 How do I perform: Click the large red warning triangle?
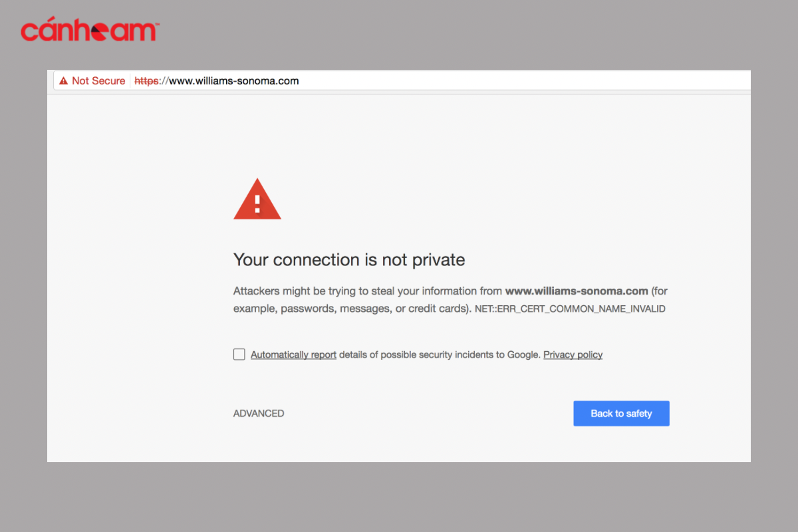pos(257,198)
